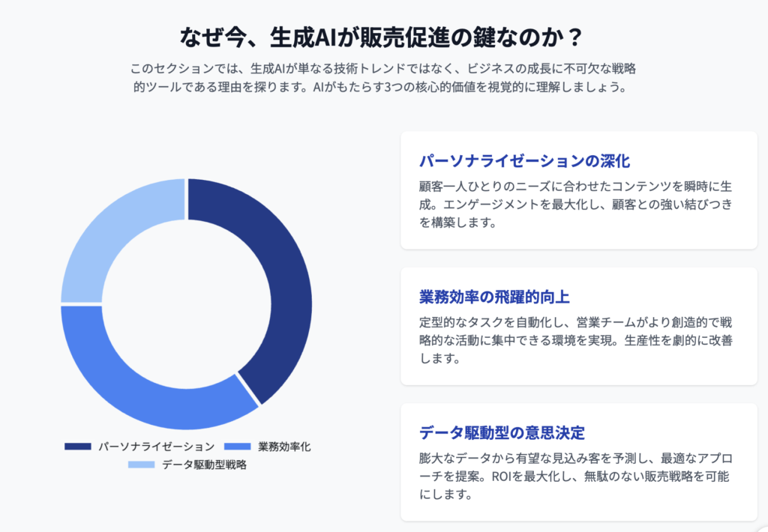This screenshot has width=768, height=532.
Task: Click the center hole of donut chart
Action: tap(186, 304)
